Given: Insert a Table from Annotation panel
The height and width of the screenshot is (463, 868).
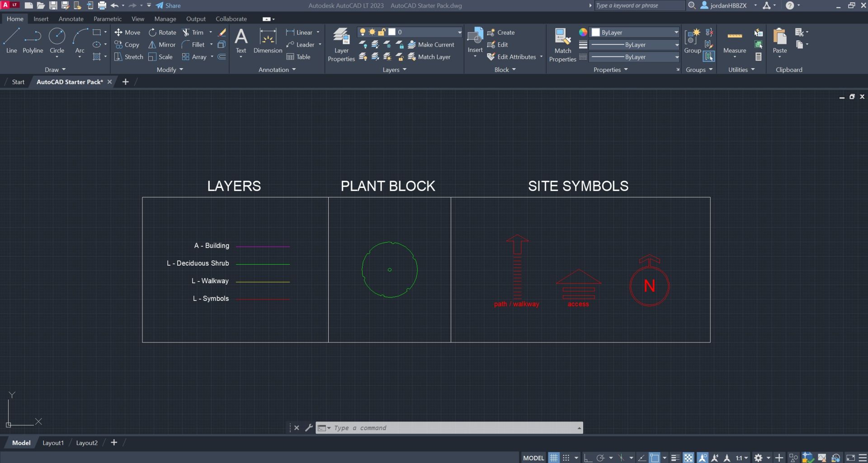Looking at the screenshot, I should (x=298, y=57).
